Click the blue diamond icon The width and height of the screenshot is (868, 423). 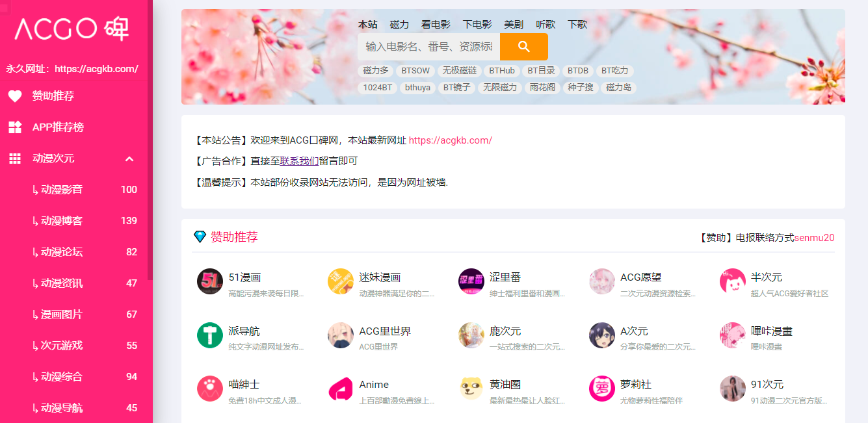(x=200, y=237)
